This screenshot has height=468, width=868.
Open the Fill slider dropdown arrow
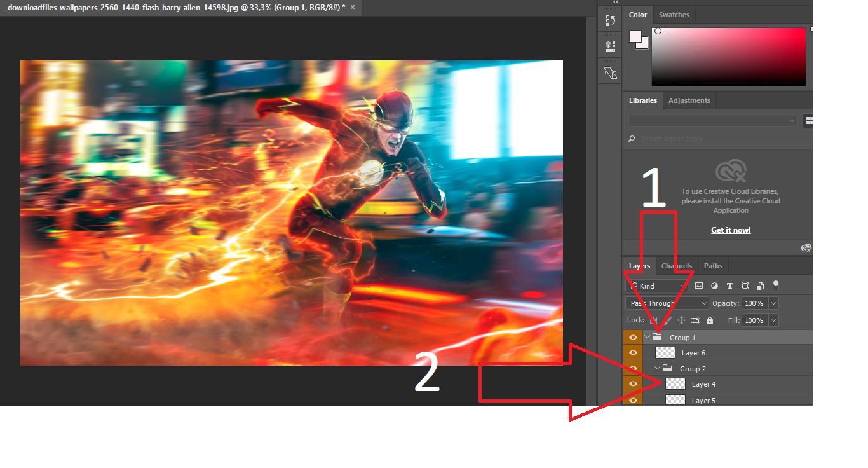click(x=773, y=320)
